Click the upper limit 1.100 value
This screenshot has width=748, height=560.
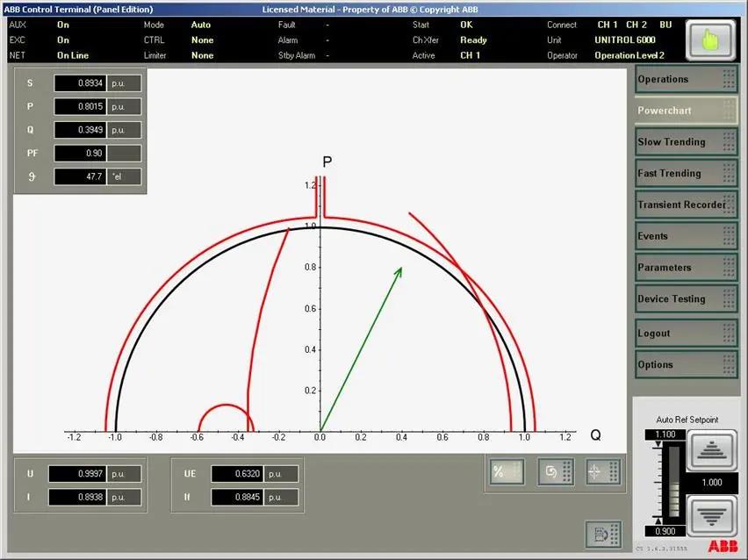665,434
